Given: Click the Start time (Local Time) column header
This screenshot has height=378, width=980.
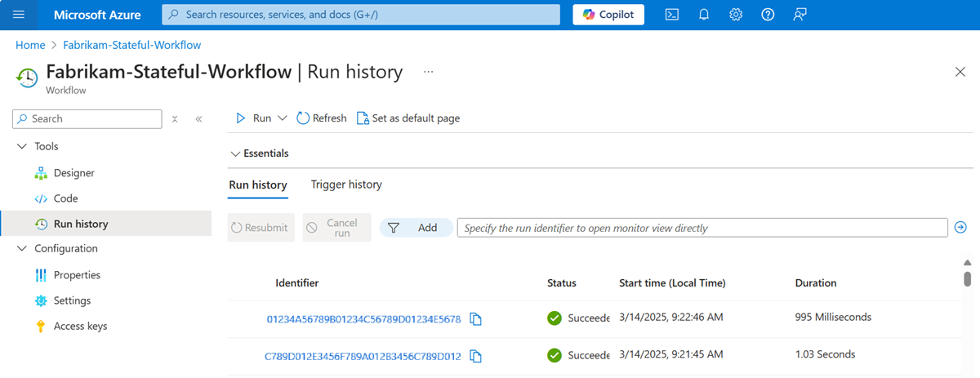Looking at the screenshot, I should (x=673, y=283).
